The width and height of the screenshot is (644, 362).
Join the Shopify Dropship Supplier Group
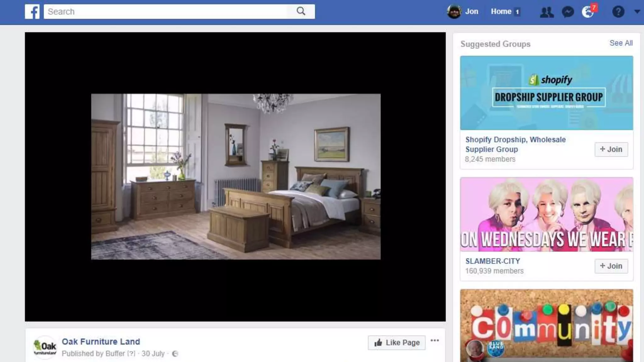[x=611, y=149]
